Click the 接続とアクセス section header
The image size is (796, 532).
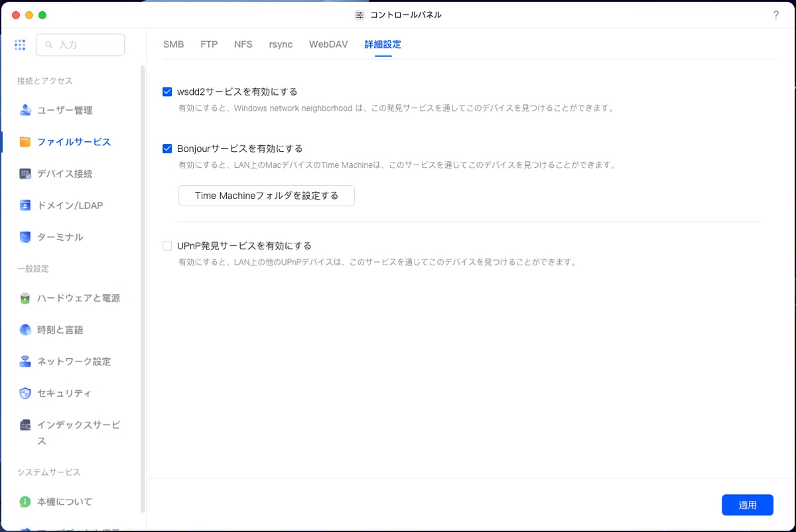coord(45,81)
